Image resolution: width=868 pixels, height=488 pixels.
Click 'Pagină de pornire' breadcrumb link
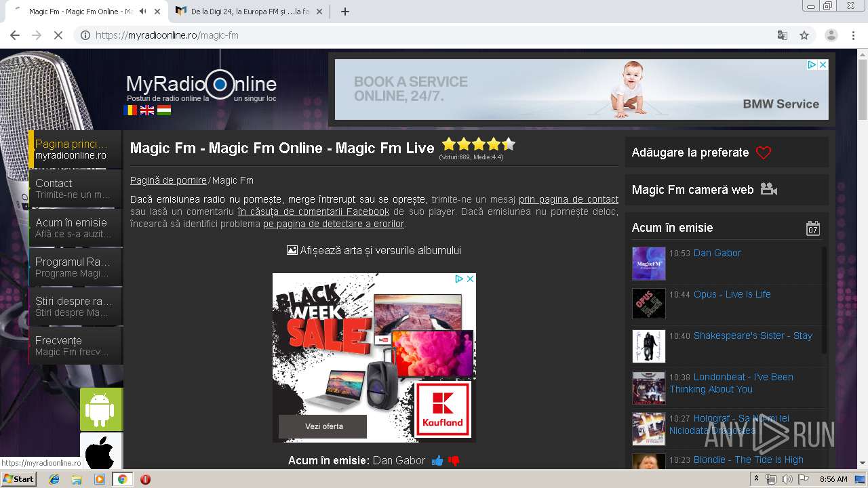click(x=168, y=180)
